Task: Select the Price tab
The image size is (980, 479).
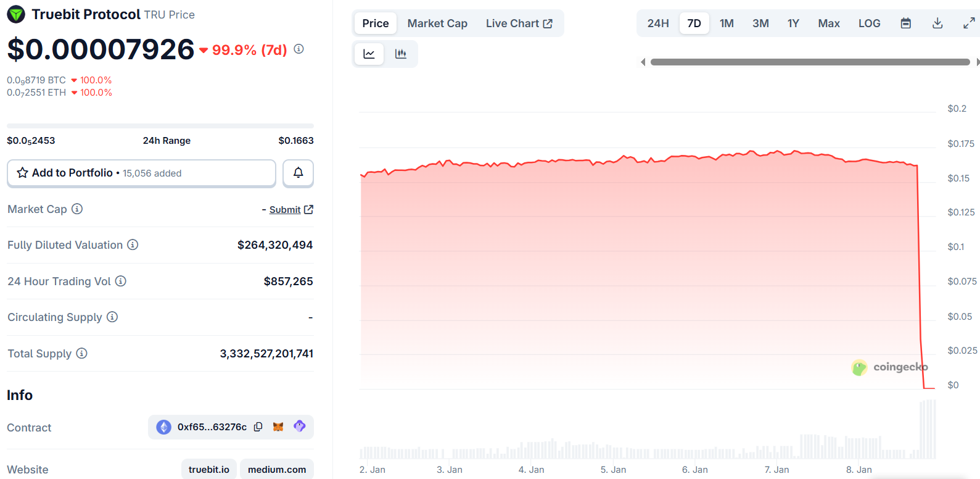Action: pos(376,23)
